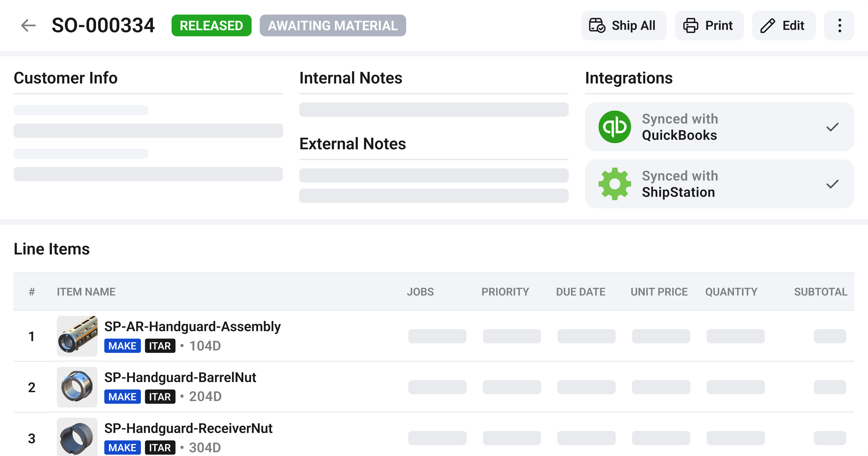Image resolution: width=868 pixels, height=456 pixels.
Task: Click the pencil edit icon
Action: pyautogui.click(x=768, y=26)
